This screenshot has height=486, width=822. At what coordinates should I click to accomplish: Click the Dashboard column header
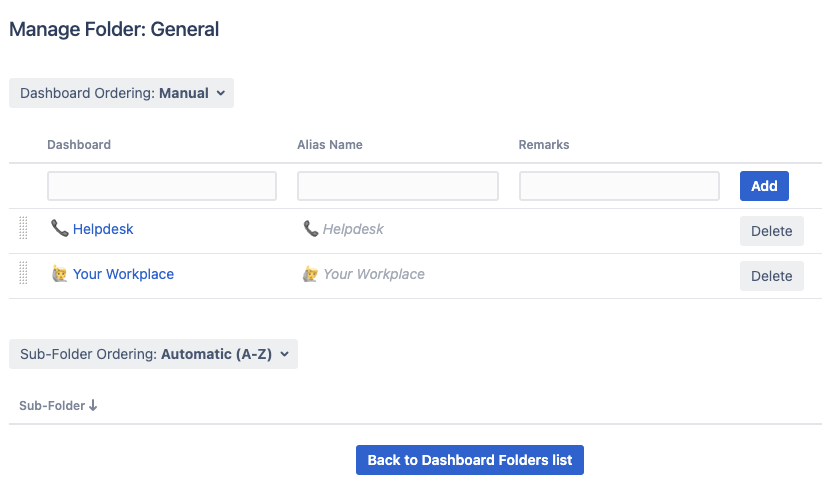coord(79,145)
